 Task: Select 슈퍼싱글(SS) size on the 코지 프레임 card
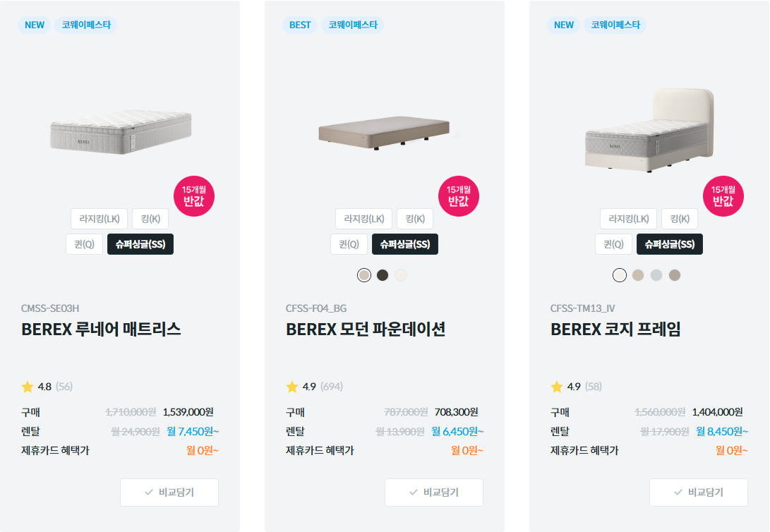671,243
